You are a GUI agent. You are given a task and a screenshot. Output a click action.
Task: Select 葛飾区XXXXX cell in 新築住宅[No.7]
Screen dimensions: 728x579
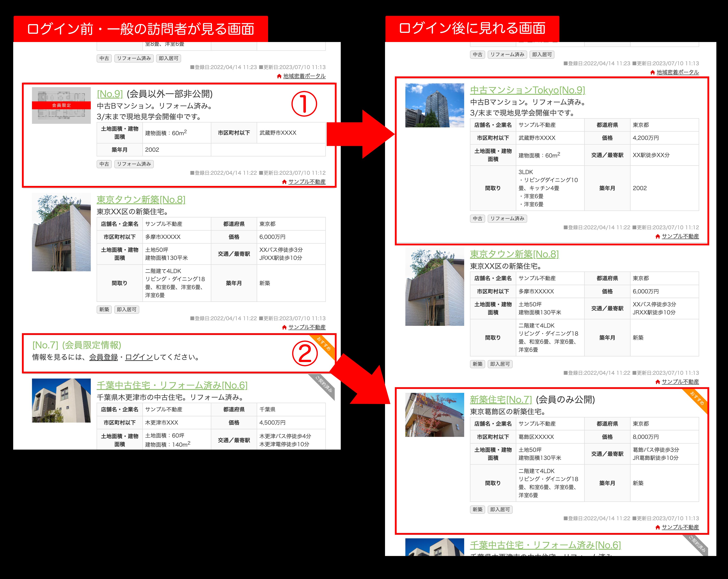point(550,437)
